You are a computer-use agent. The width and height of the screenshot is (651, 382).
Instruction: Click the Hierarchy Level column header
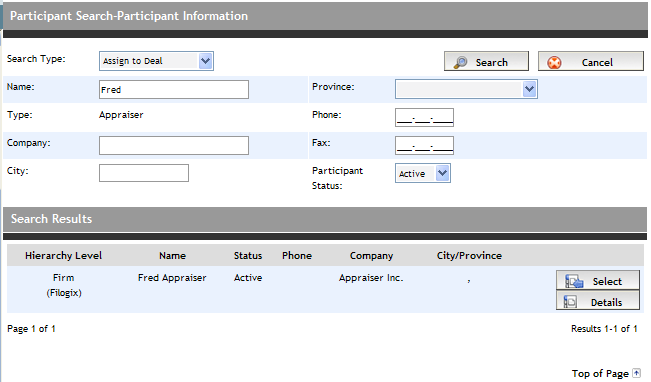point(63,255)
